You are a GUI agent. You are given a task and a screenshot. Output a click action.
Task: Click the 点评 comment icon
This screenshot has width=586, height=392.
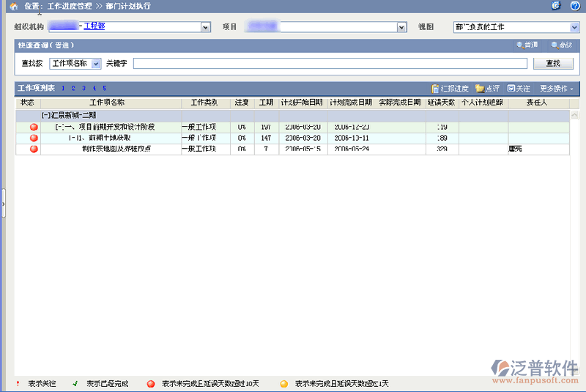[x=480, y=89]
